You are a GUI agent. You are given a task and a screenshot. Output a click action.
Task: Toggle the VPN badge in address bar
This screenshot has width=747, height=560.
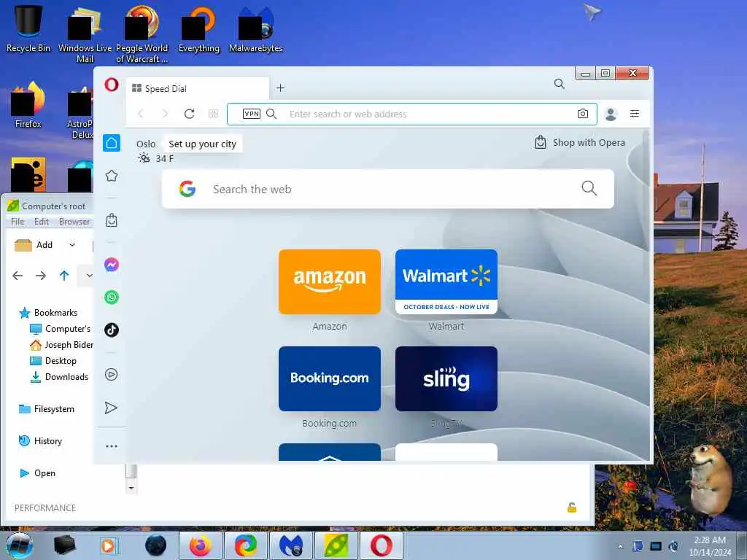252,114
